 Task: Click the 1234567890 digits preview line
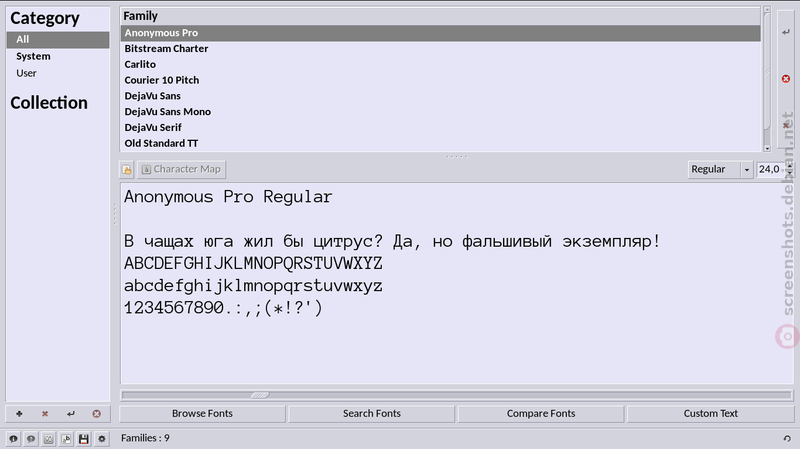(x=223, y=308)
